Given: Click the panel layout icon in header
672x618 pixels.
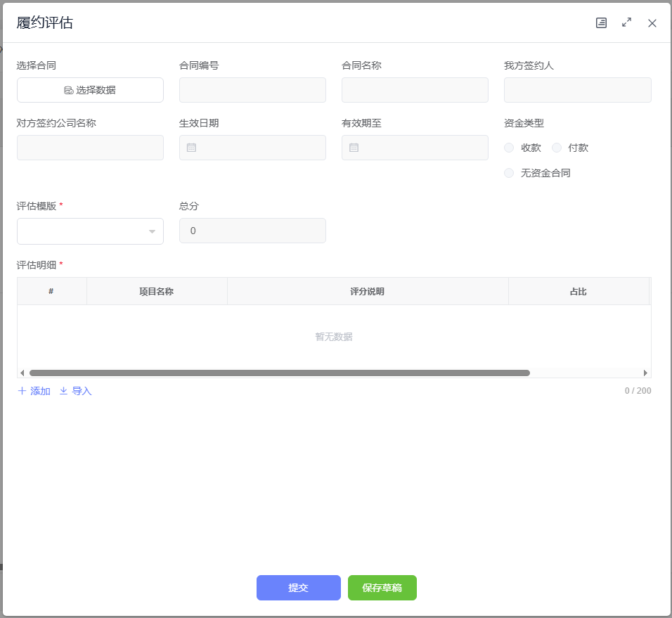Looking at the screenshot, I should pos(601,23).
